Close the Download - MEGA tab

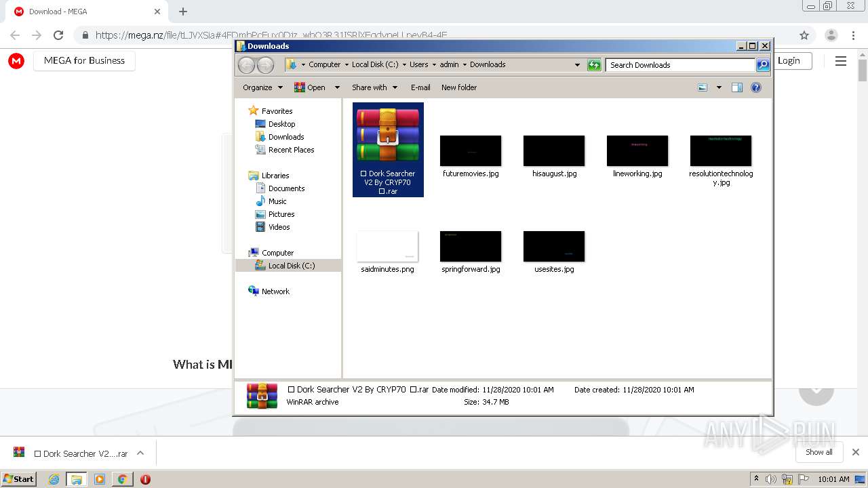[157, 12]
